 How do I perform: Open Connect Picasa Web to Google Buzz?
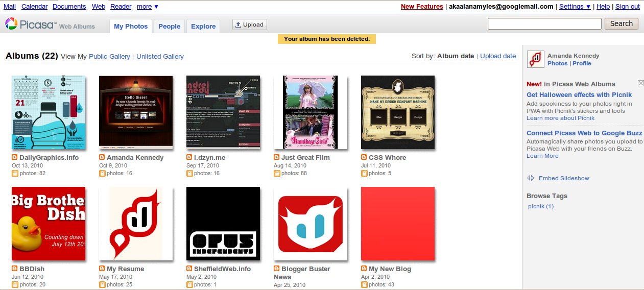click(x=584, y=133)
